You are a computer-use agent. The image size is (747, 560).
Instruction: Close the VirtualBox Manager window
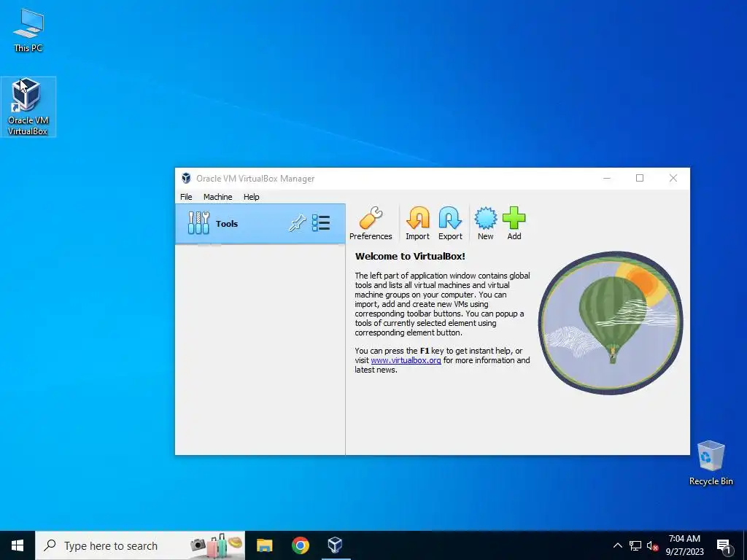673,178
